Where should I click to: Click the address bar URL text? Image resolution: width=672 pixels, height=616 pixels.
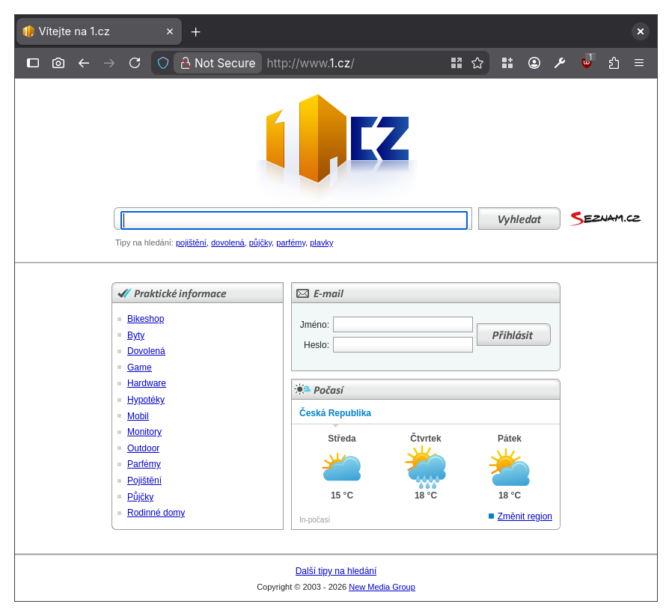click(311, 63)
